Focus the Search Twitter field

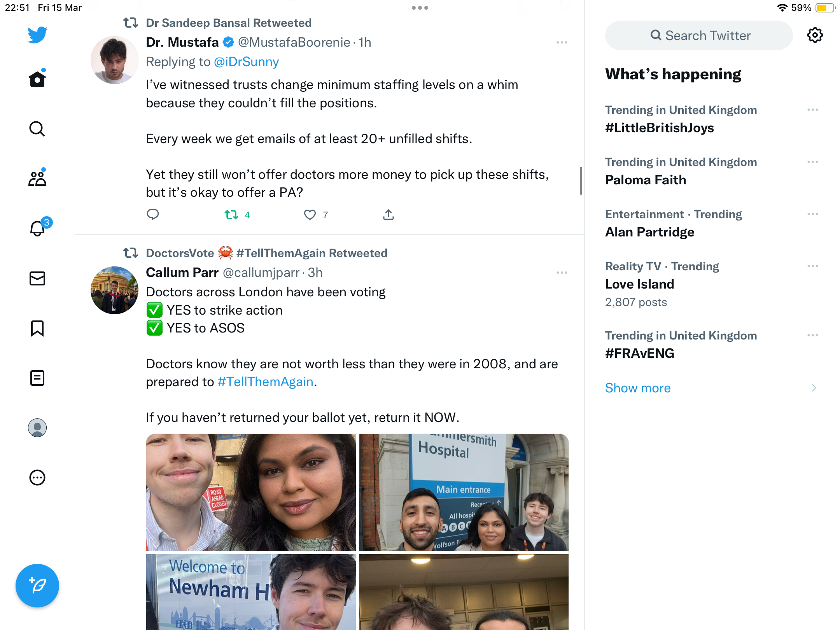[x=699, y=35]
